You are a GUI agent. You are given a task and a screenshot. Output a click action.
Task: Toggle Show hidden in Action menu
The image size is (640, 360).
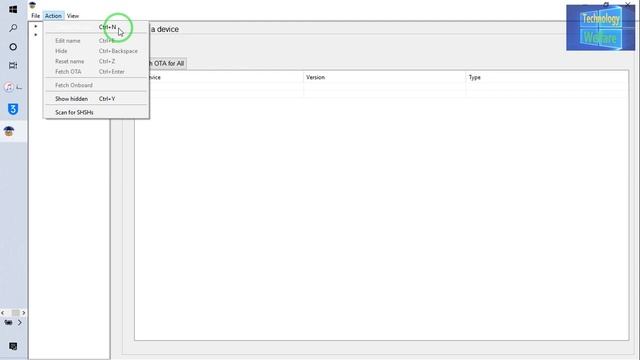96,99
